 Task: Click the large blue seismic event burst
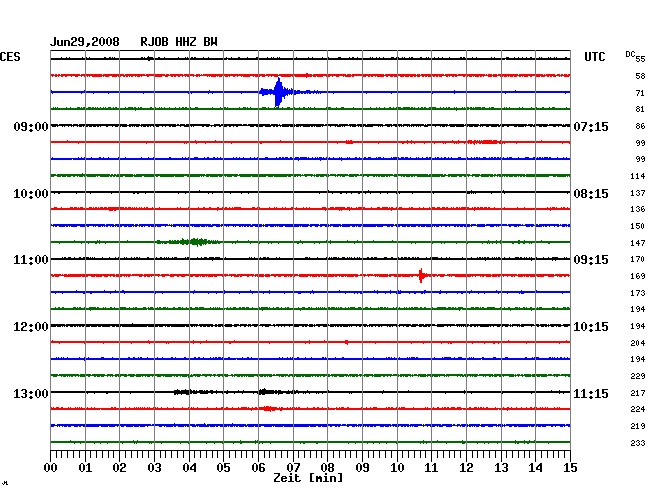279,92
